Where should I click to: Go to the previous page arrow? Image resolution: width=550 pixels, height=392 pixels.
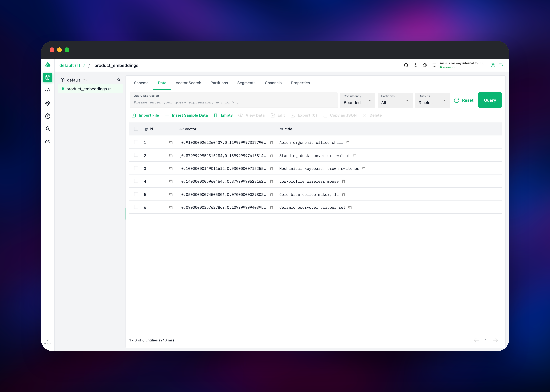point(477,340)
